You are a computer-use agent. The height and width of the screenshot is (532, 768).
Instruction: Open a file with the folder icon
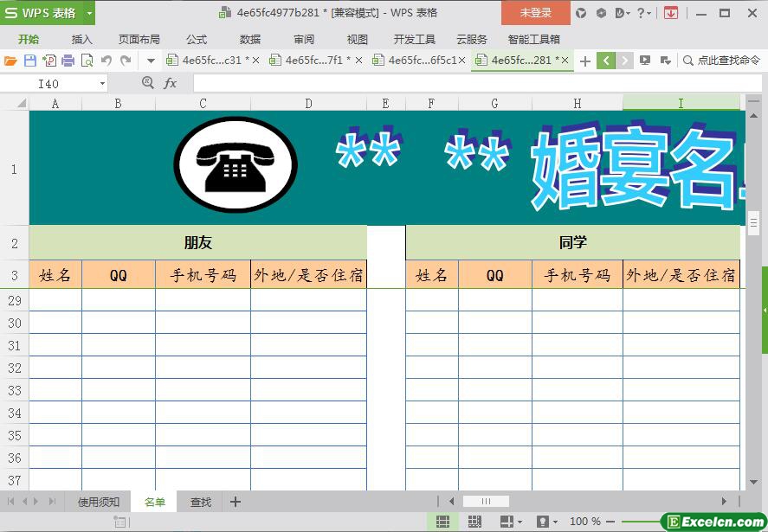coord(10,61)
